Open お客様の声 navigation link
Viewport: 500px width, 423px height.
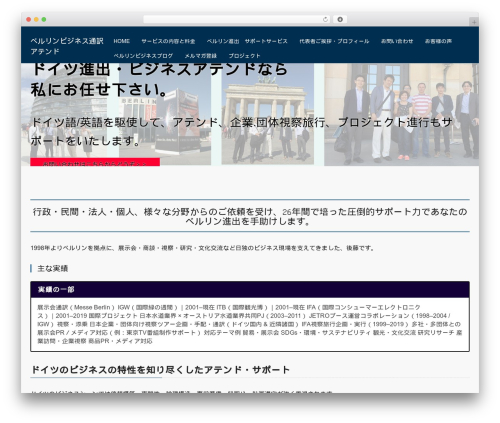pos(438,41)
